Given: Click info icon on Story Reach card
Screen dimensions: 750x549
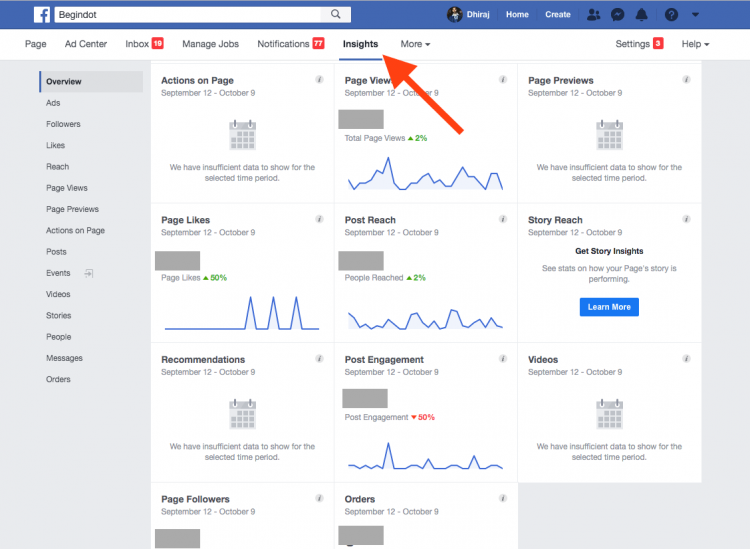Looking at the screenshot, I should (686, 219).
